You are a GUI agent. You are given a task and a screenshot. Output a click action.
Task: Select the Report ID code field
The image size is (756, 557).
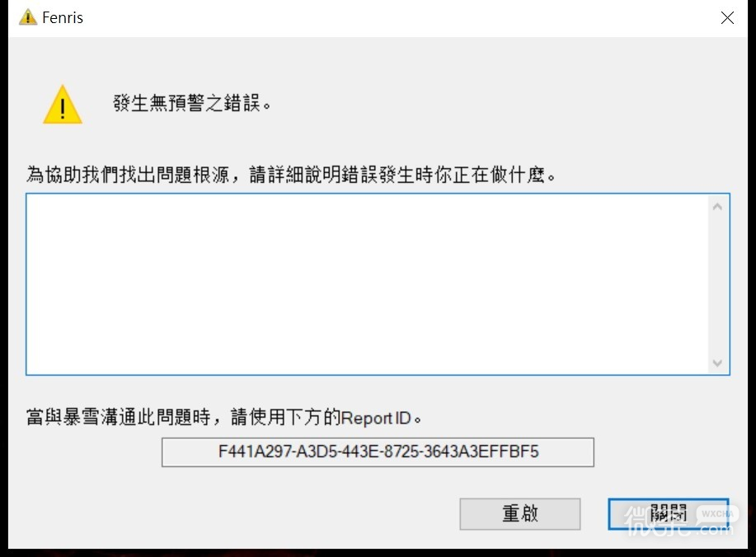click(378, 452)
